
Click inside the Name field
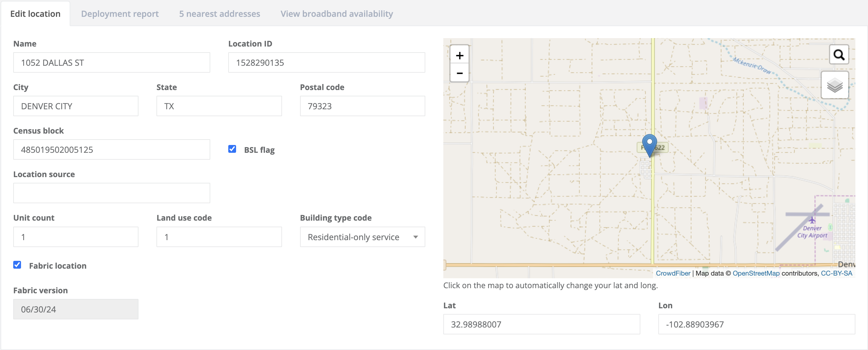click(x=111, y=62)
